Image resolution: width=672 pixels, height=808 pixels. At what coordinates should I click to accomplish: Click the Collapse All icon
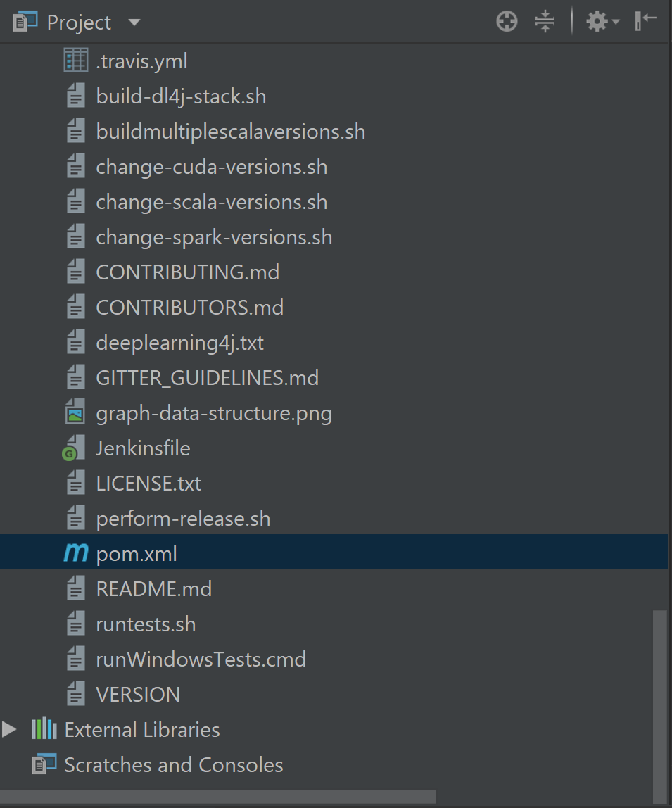[545, 22]
